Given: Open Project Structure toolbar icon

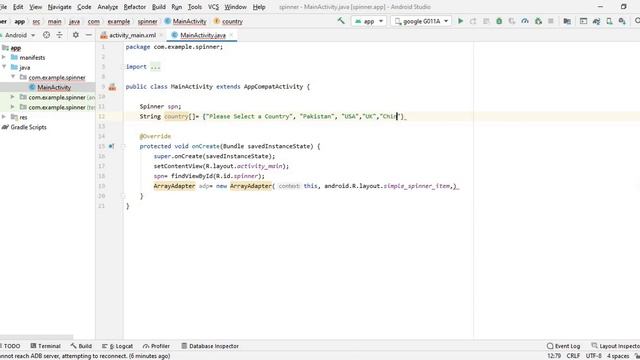Looking at the screenshot, I should [x=567, y=21].
